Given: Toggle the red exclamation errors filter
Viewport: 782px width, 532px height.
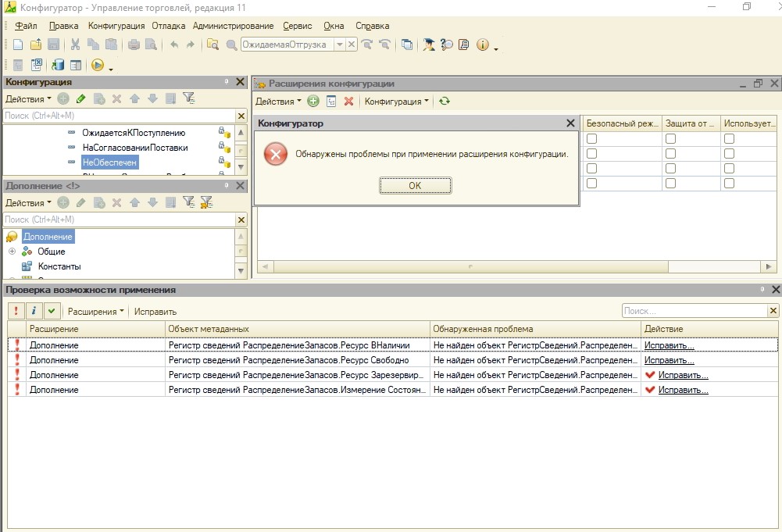Looking at the screenshot, I should click(x=16, y=311).
